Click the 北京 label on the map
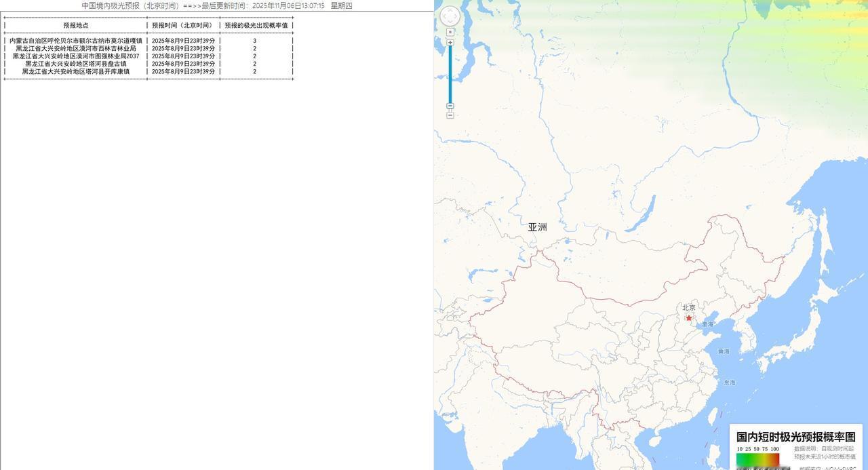868x470 pixels. click(x=689, y=308)
